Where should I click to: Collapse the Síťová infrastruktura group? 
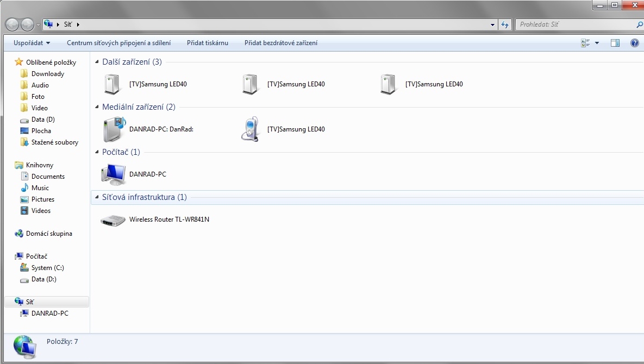click(97, 197)
